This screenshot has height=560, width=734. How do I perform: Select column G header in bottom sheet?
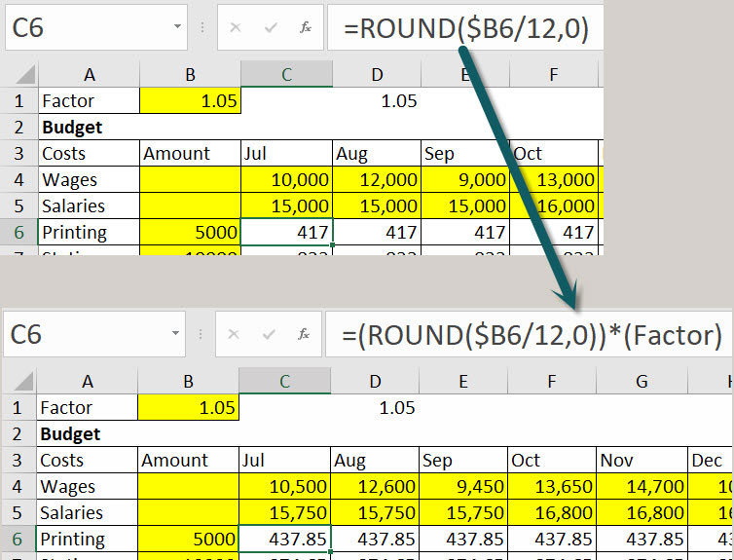tap(642, 382)
